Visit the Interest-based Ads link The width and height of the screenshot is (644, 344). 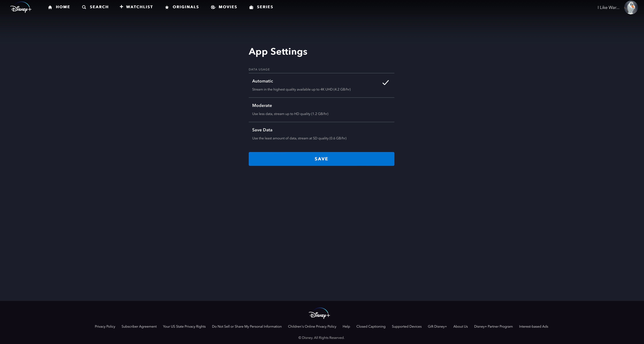[x=533, y=326]
